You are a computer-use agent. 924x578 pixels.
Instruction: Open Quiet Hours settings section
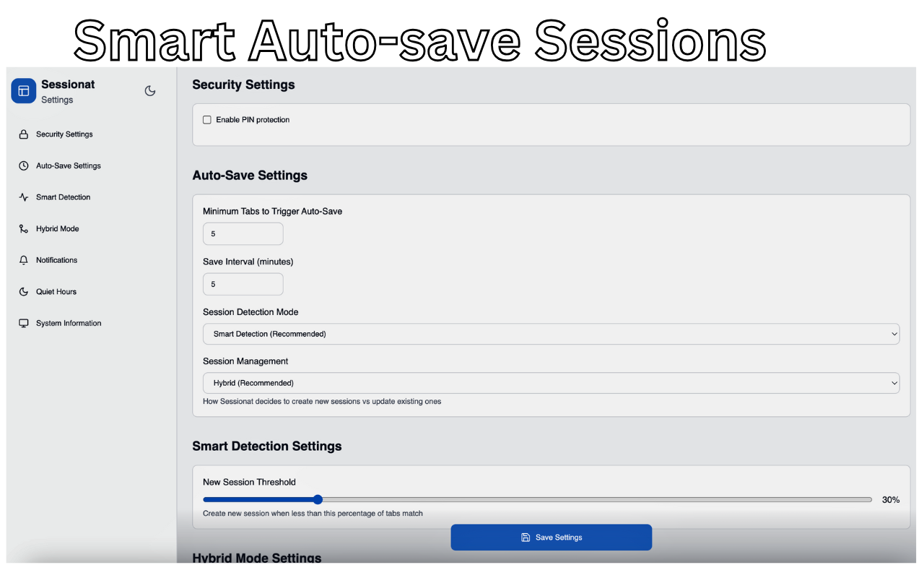[56, 291]
